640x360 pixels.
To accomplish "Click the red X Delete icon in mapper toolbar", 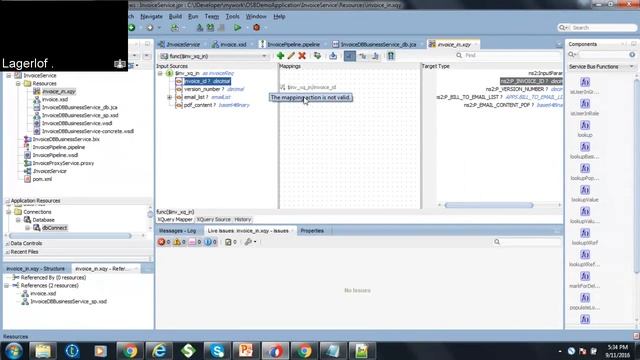I will [302, 56].
